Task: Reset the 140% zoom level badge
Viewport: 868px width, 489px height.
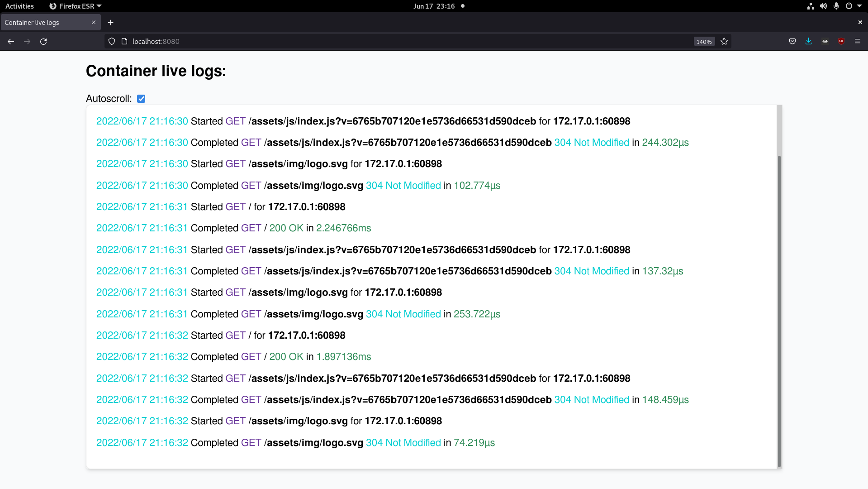Action: (704, 42)
